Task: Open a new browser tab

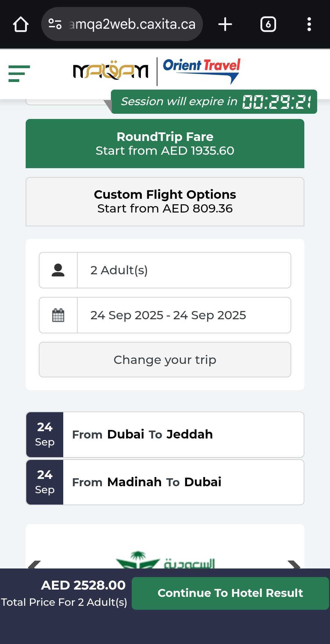Action: click(x=225, y=24)
